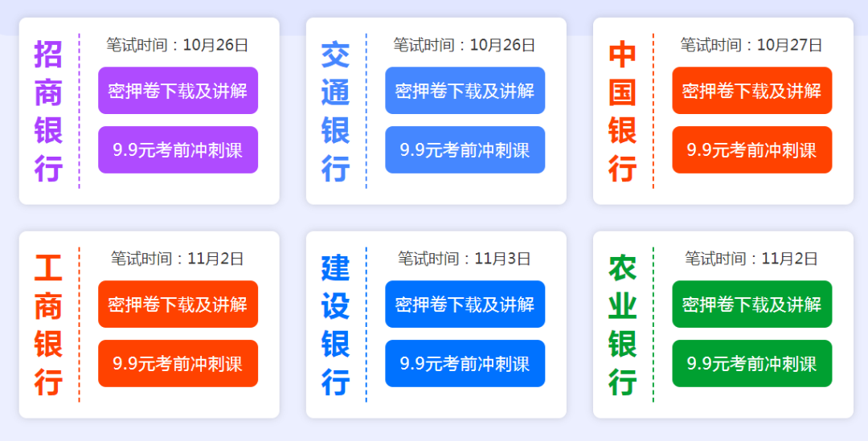Click 笔试时间:11月2日 in 农业银行 card

click(751, 259)
